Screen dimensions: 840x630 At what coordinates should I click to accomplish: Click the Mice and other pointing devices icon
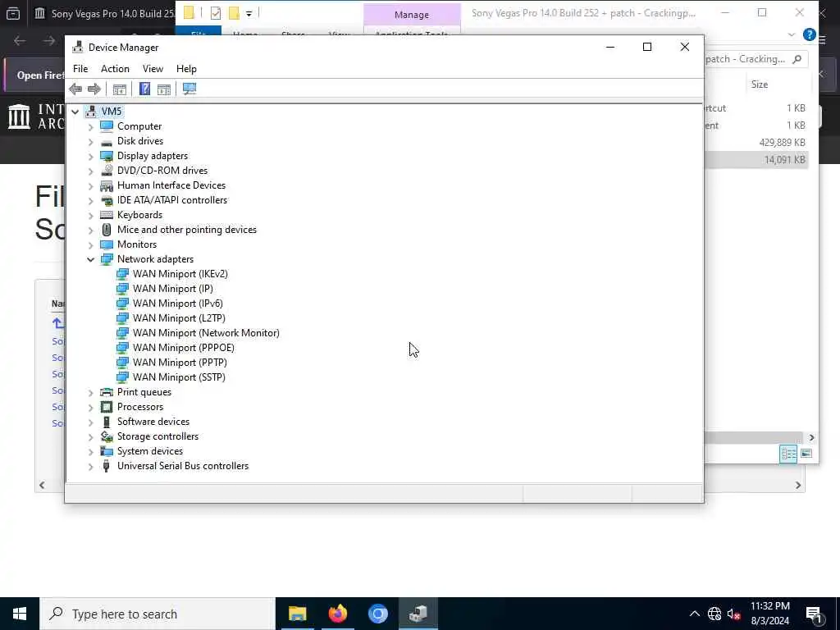107,230
